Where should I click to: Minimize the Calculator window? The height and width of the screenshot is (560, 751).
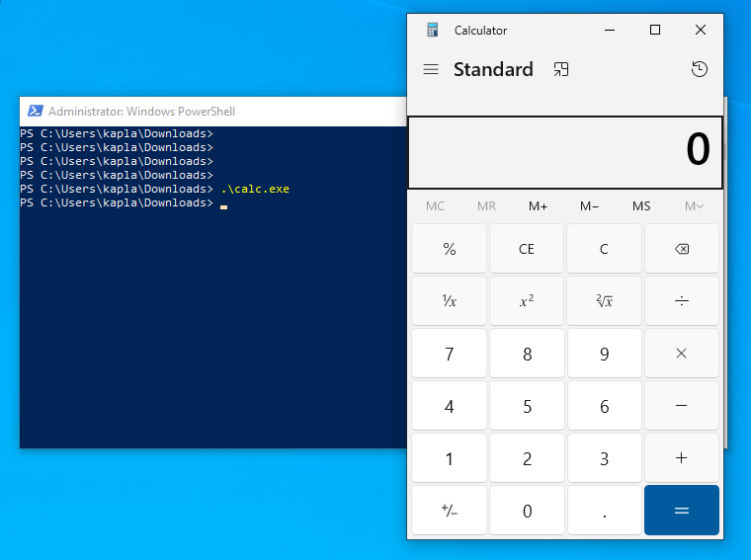[610, 31]
